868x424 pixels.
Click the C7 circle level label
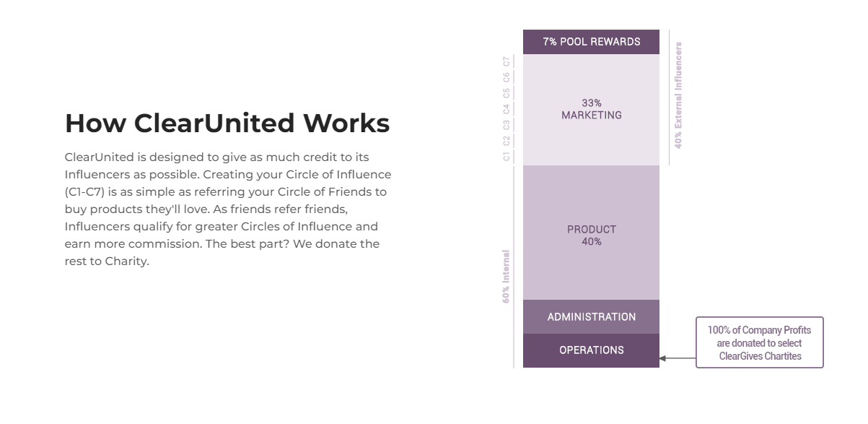tap(507, 61)
